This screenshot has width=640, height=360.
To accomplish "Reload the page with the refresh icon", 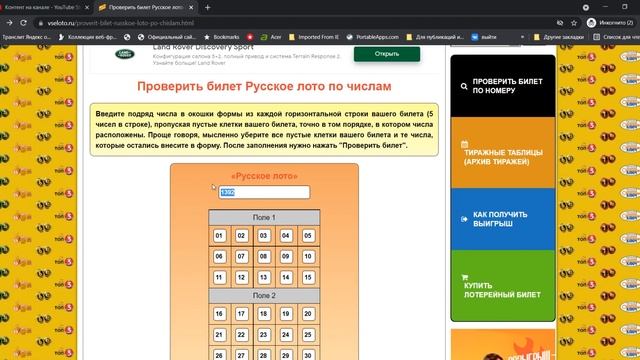I will coord(24,23).
